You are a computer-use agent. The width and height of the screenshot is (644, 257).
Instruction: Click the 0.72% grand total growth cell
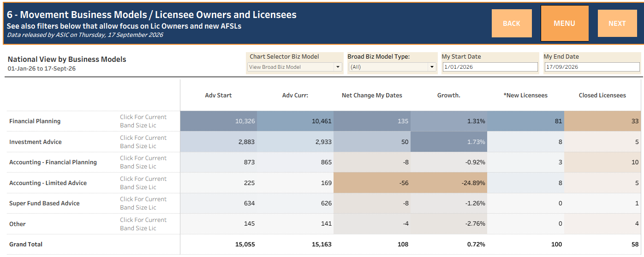449,244
